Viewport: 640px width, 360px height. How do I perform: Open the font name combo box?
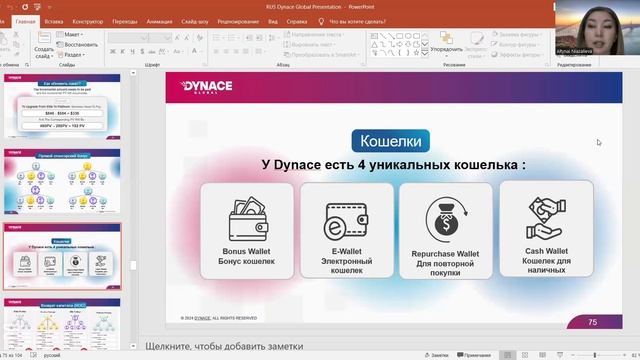click(128, 38)
